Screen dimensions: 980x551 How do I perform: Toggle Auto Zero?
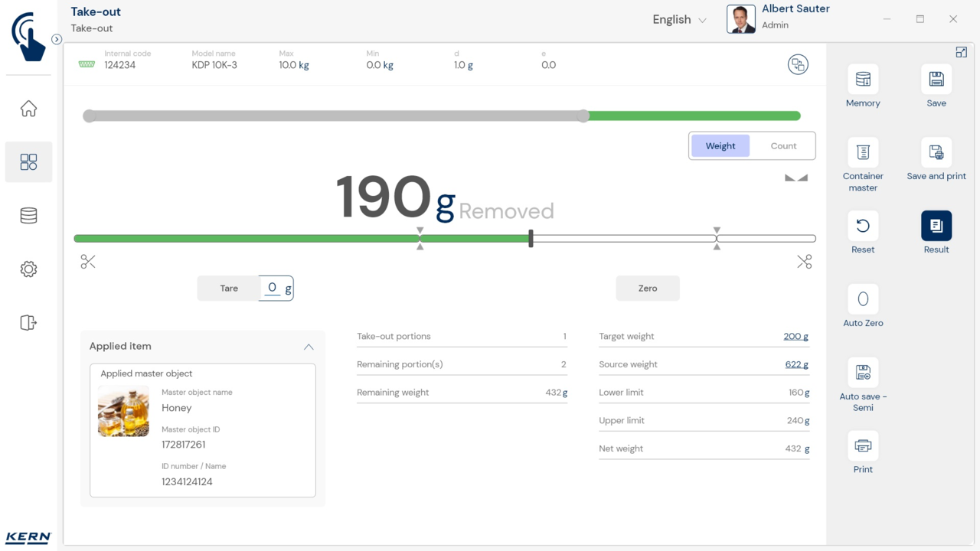[x=863, y=299]
